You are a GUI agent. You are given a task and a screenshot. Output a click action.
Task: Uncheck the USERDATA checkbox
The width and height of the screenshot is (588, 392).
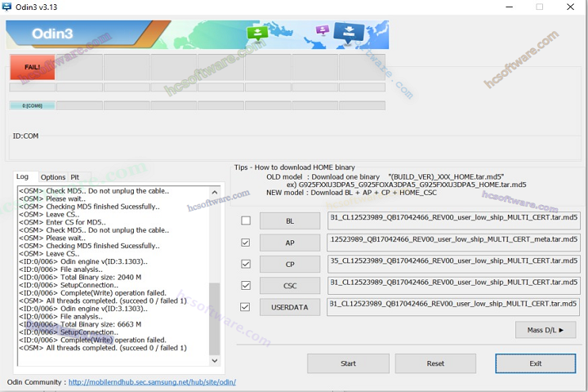(245, 307)
